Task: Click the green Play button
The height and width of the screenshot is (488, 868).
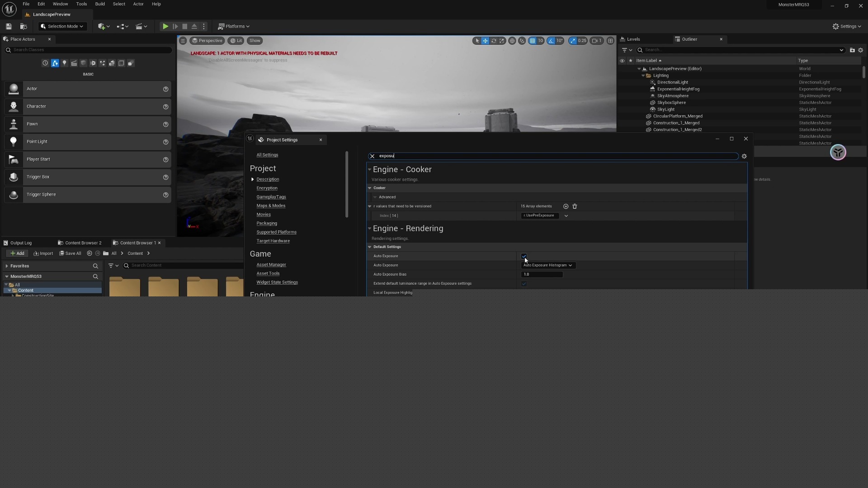Action: coord(165,27)
